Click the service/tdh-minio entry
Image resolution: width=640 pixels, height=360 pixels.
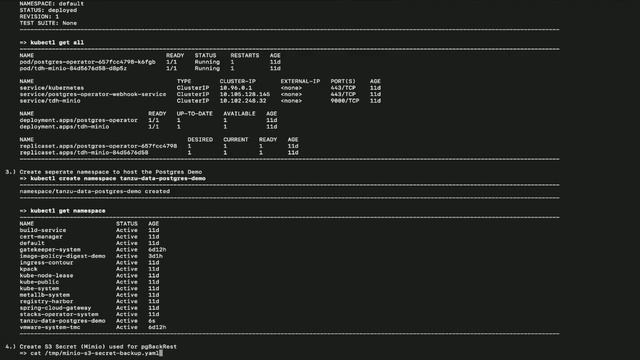[50, 101]
